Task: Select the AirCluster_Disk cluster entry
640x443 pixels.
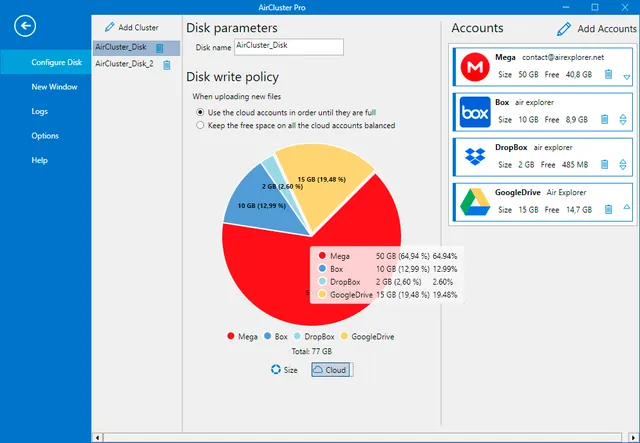Action: click(x=136, y=48)
